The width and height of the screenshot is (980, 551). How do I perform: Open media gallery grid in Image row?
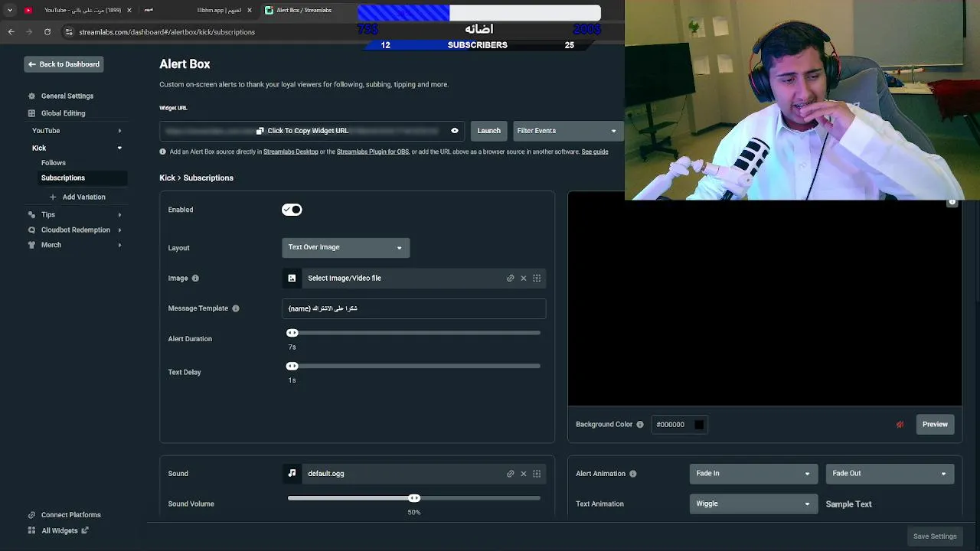click(x=537, y=279)
